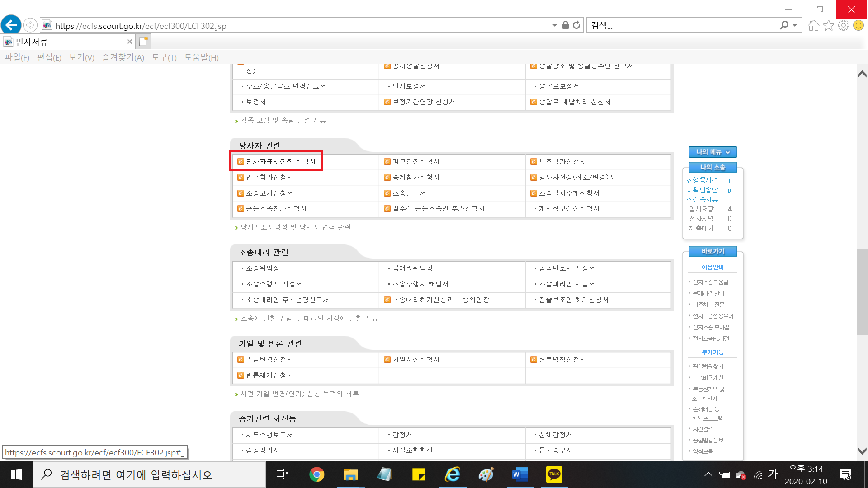Open the browser home icon
This screenshot has height=488, width=868.
click(x=813, y=25)
